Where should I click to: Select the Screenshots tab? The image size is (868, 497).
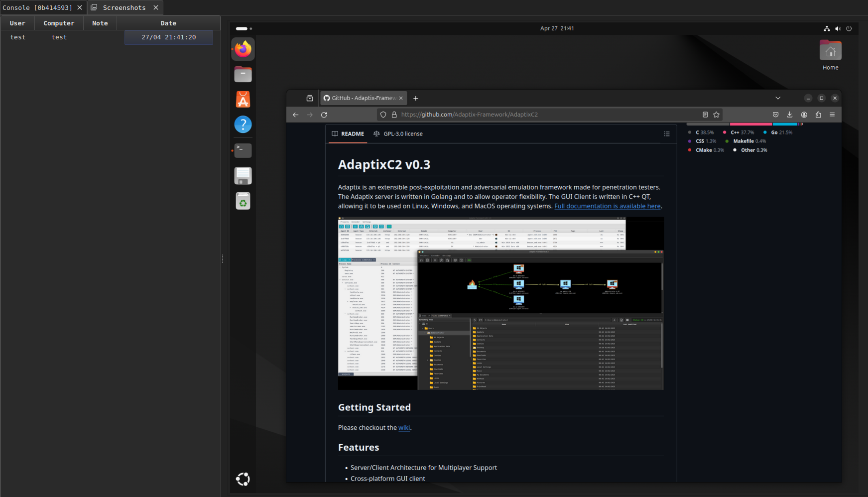(124, 7)
